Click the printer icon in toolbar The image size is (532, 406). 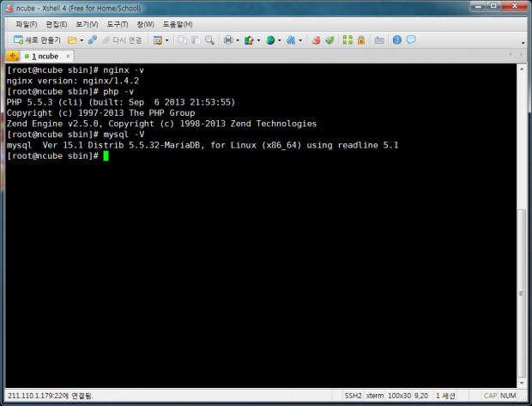[227, 40]
